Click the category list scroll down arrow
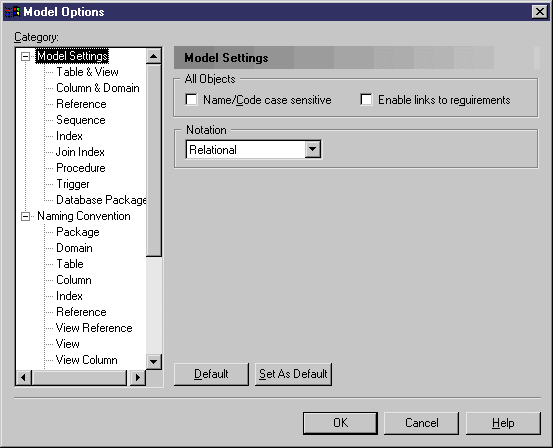This screenshot has height=448, width=553. [x=154, y=362]
